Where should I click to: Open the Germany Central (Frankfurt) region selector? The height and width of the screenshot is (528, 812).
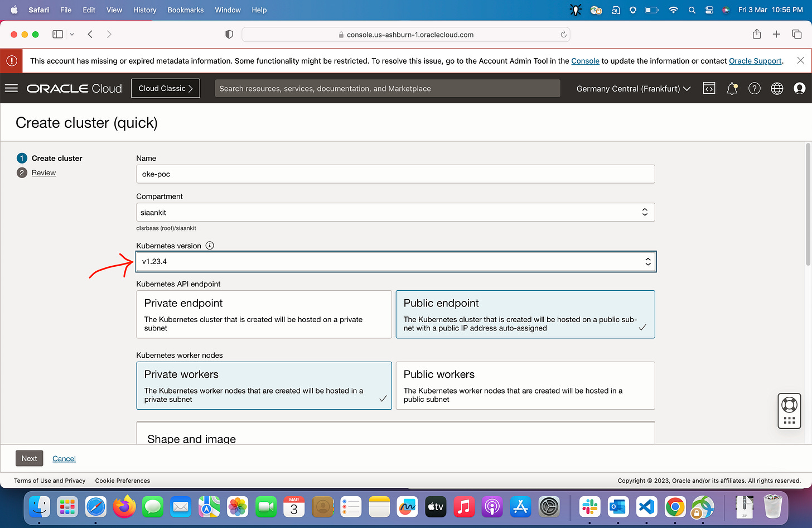(x=634, y=88)
